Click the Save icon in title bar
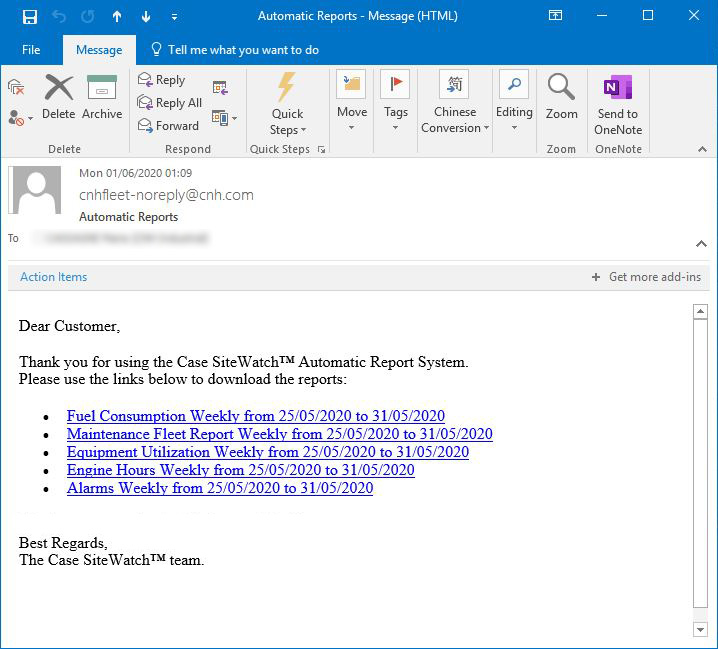Image resolution: width=718 pixels, height=649 pixels. coord(30,17)
